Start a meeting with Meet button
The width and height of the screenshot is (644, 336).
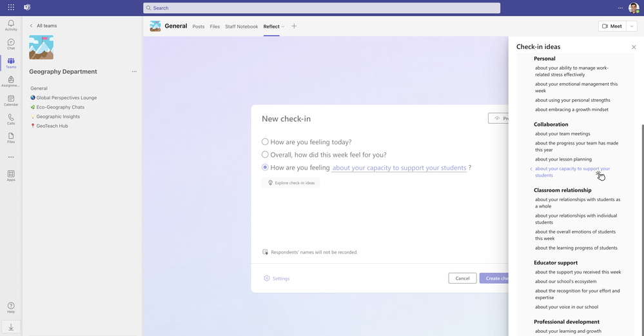click(x=612, y=26)
